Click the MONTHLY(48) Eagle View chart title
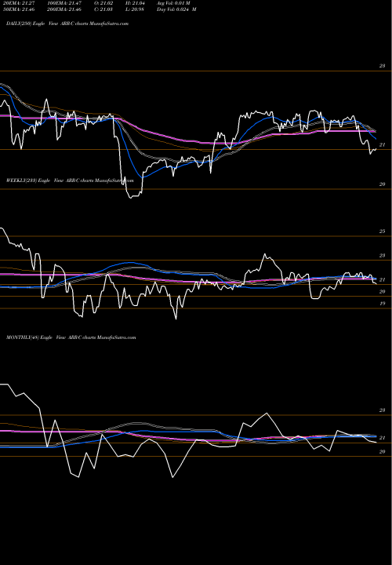The image size is (392, 565). point(71,337)
